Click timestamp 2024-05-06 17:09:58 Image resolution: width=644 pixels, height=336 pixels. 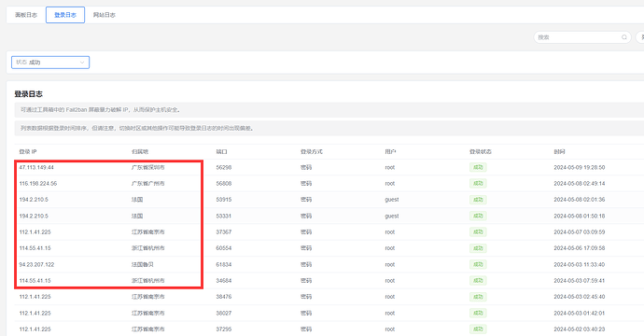tap(579, 248)
